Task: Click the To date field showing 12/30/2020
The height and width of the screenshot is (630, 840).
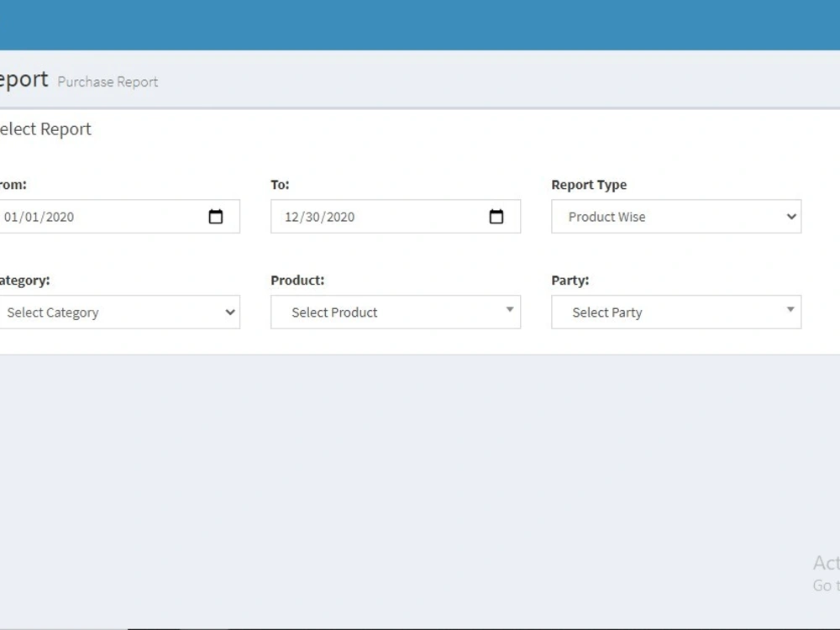Action: coord(396,217)
